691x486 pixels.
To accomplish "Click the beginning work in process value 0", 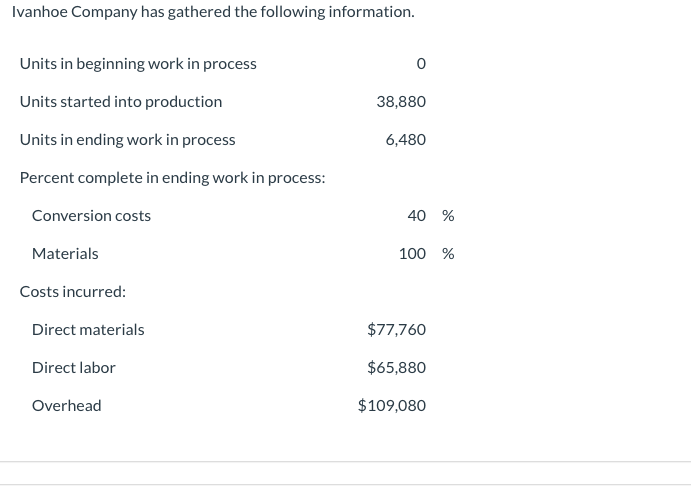I will pyautogui.click(x=421, y=64).
